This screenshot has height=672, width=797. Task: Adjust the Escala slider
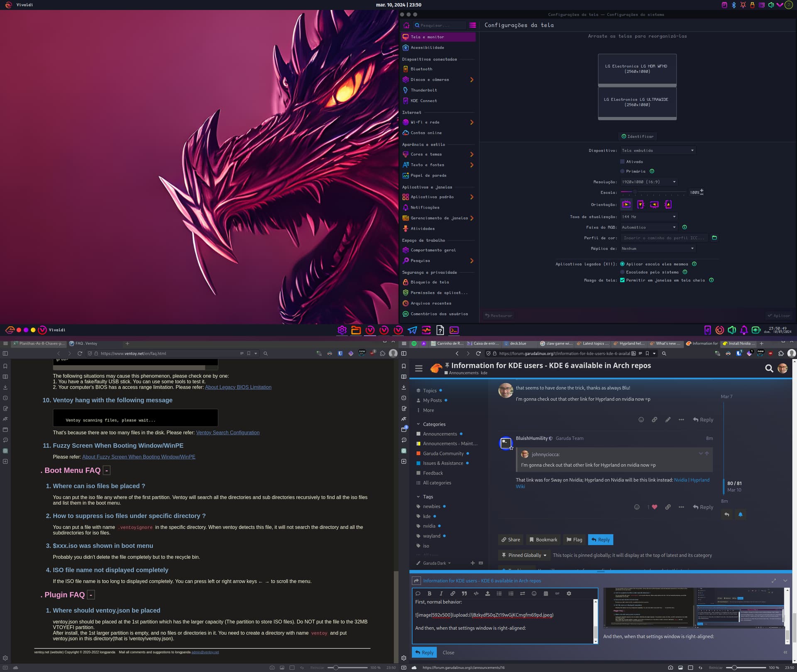[x=653, y=192]
